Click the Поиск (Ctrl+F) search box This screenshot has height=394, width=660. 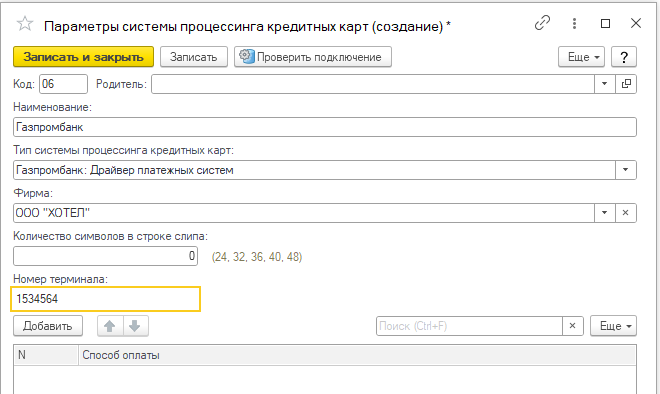(469, 326)
